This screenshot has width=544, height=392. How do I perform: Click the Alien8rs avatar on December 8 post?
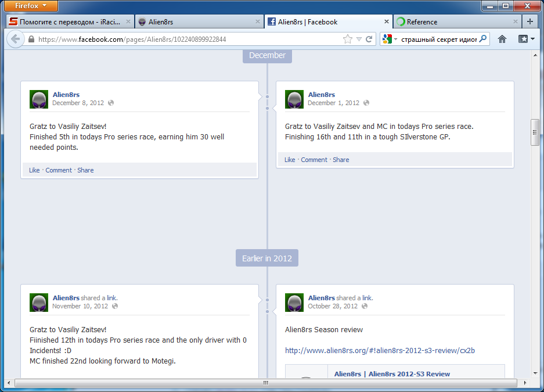pos(39,99)
